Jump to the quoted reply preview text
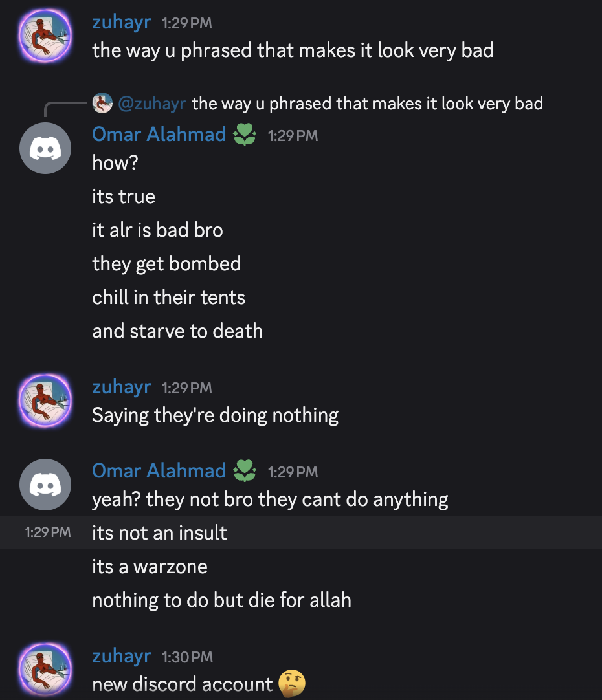The width and height of the screenshot is (602, 700). [367, 103]
